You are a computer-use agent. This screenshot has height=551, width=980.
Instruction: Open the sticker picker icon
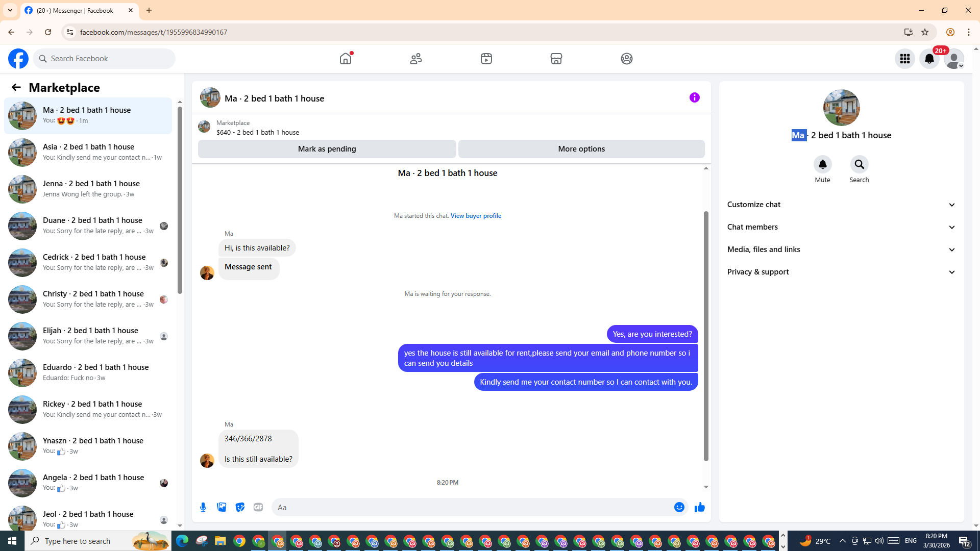pos(240,507)
